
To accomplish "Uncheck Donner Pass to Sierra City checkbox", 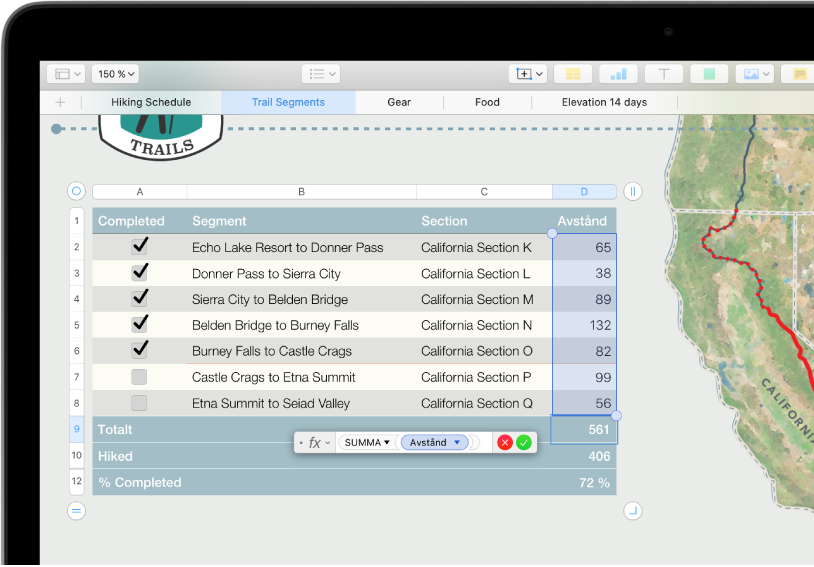I will point(139,272).
